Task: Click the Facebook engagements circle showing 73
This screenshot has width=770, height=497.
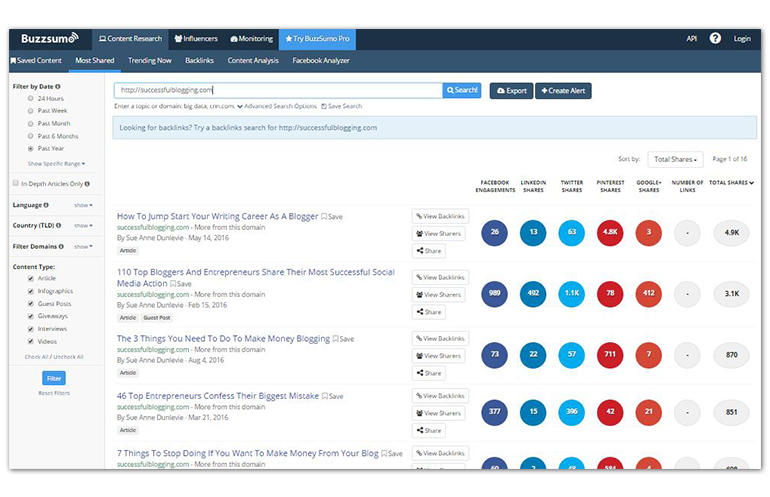Action: tap(495, 355)
